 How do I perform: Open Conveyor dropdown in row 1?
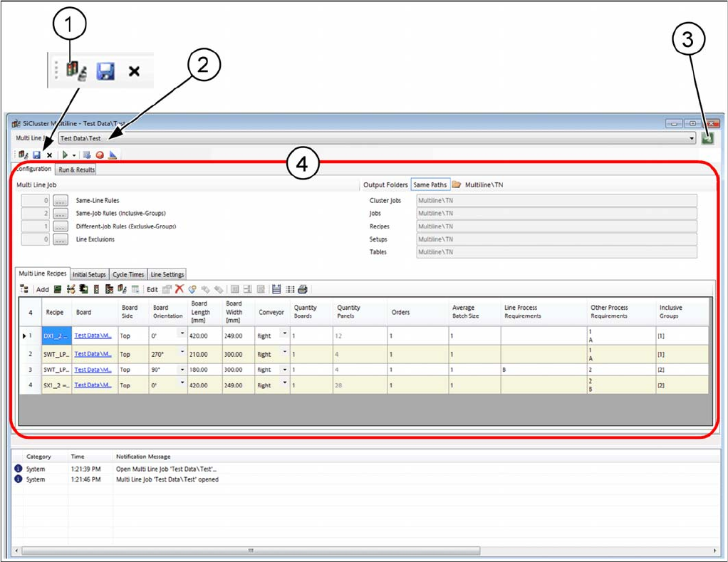285,333
